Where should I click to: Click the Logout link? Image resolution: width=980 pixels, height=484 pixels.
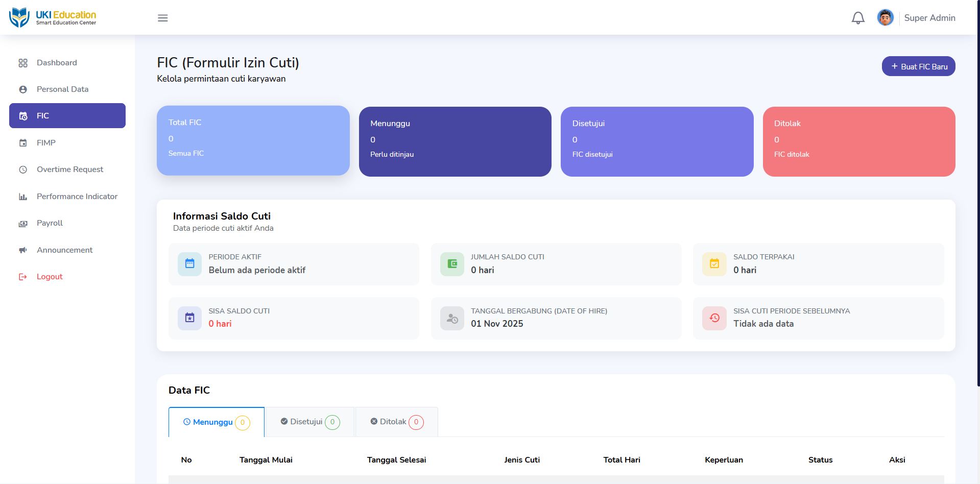coord(67,277)
